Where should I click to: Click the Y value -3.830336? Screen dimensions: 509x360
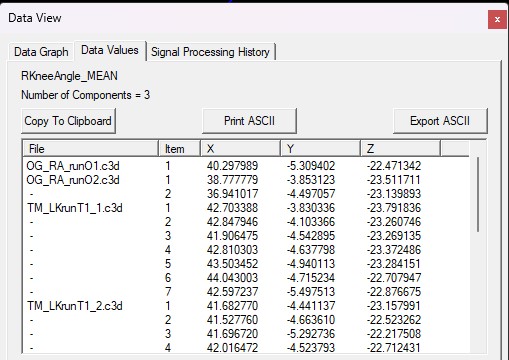tap(311, 208)
